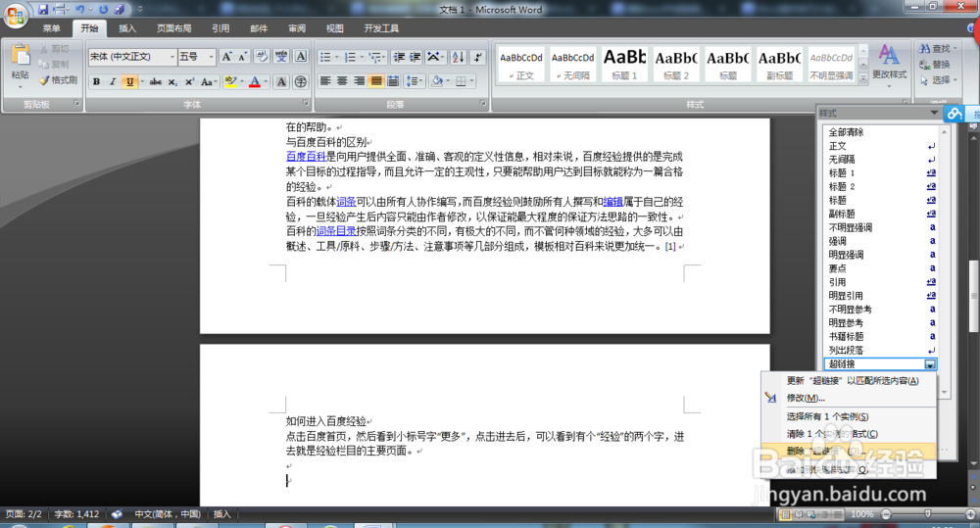Open the View ribbon tab

pyautogui.click(x=335, y=28)
